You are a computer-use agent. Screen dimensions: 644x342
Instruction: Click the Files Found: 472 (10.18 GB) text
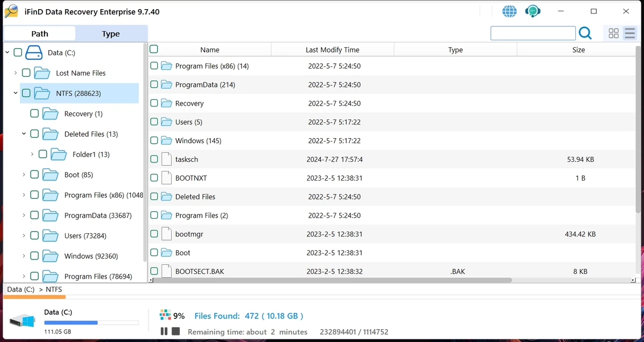tap(248, 316)
